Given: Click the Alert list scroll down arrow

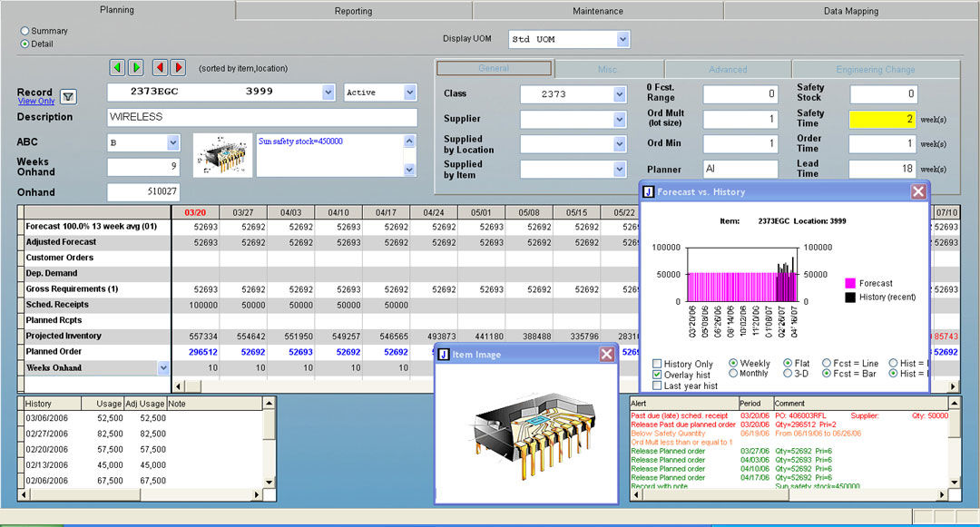Looking at the screenshot, I should pos(955,482).
